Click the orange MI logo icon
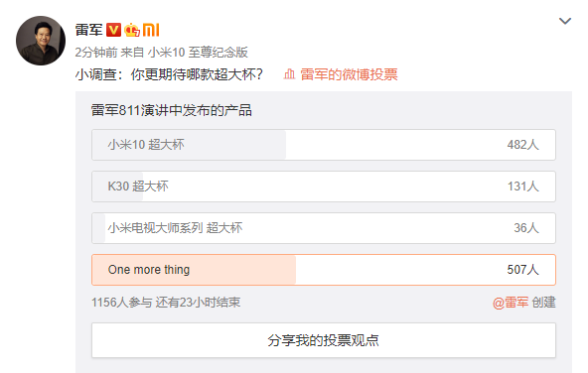This screenshot has height=373, width=588. [x=151, y=30]
